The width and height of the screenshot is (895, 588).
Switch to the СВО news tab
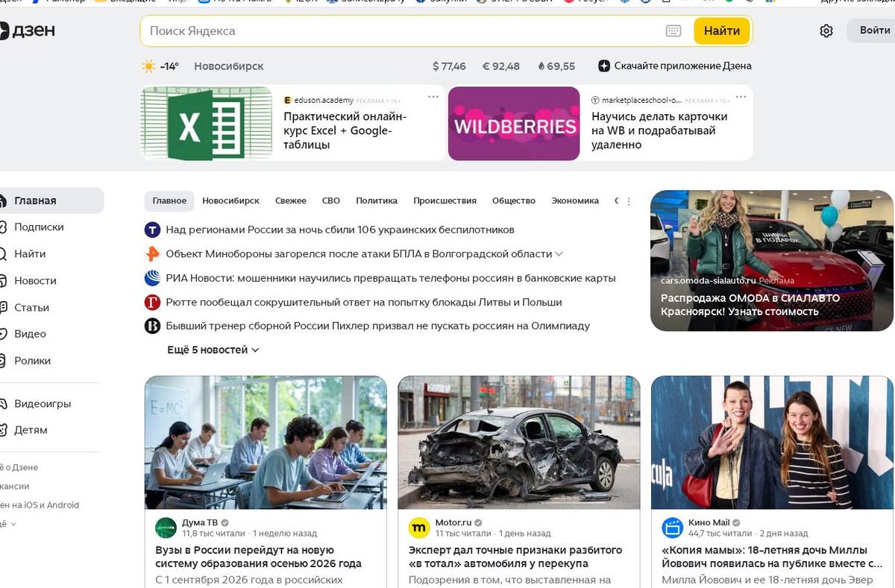coord(330,200)
